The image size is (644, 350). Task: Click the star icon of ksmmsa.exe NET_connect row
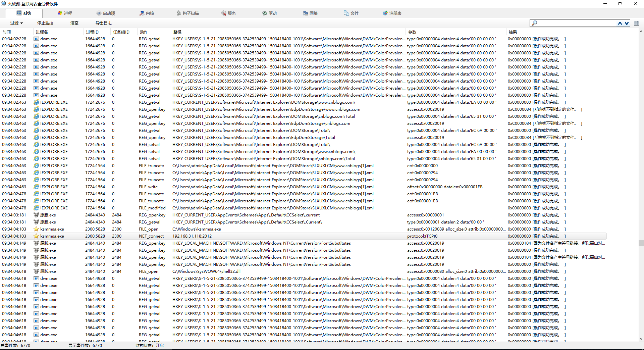pyautogui.click(x=36, y=236)
